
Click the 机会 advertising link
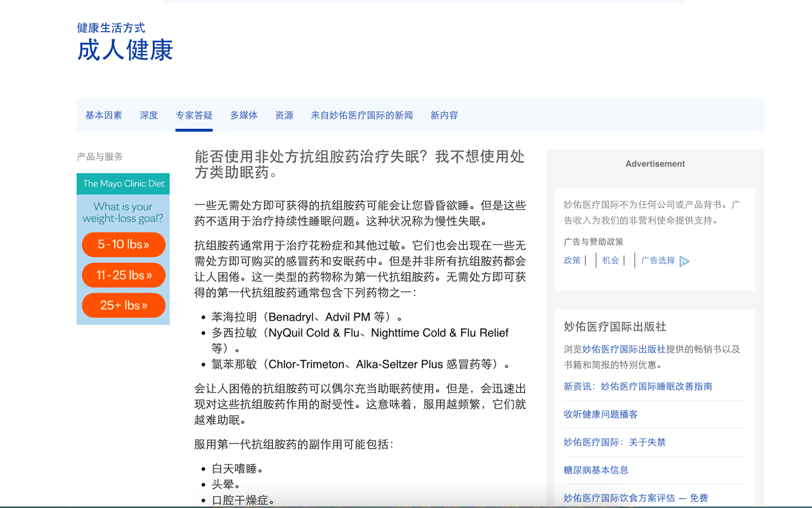(x=610, y=260)
